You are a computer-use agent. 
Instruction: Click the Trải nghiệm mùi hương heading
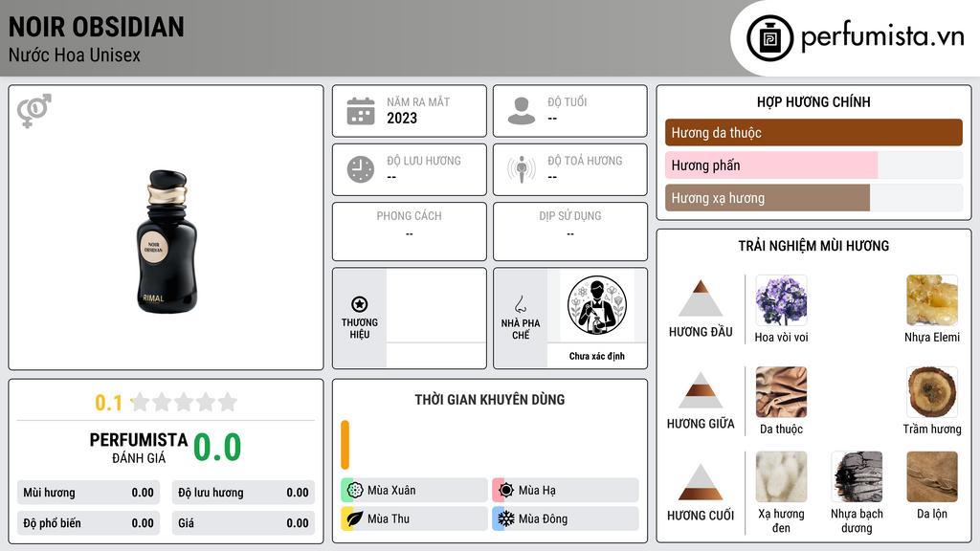click(x=813, y=246)
